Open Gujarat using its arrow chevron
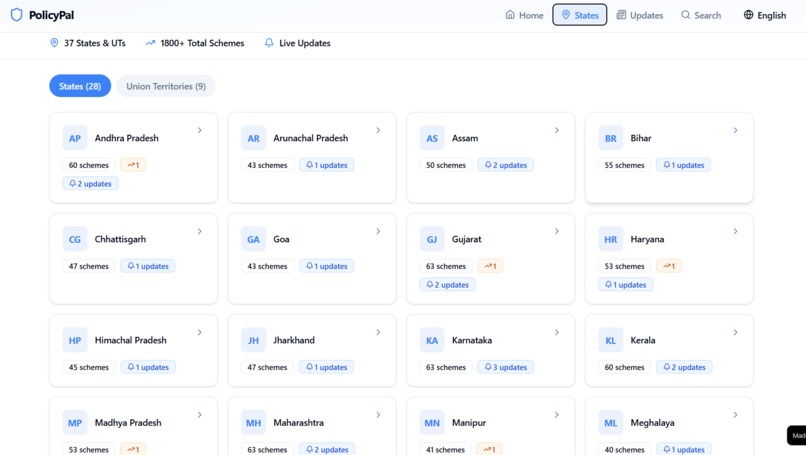This screenshot has height=455, width=806. (557, 231)
